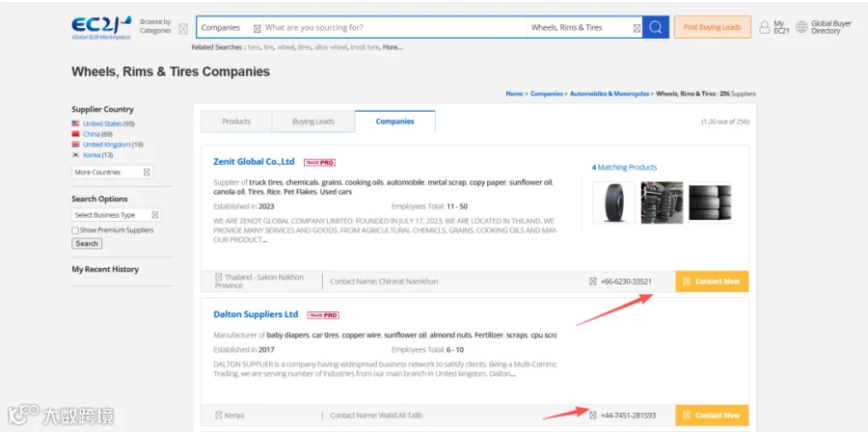
Task: Open the EC21 logo homepage
Action: tap(101, 28)
